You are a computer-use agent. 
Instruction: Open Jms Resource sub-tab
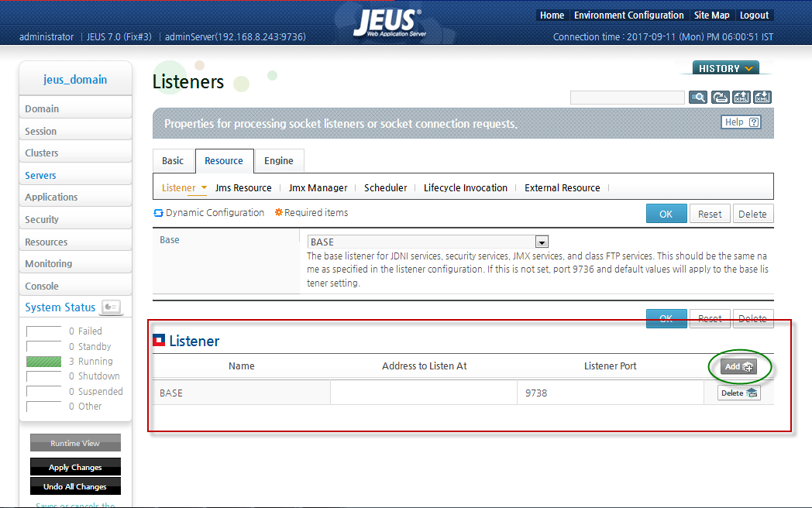(x=243, y=188)
